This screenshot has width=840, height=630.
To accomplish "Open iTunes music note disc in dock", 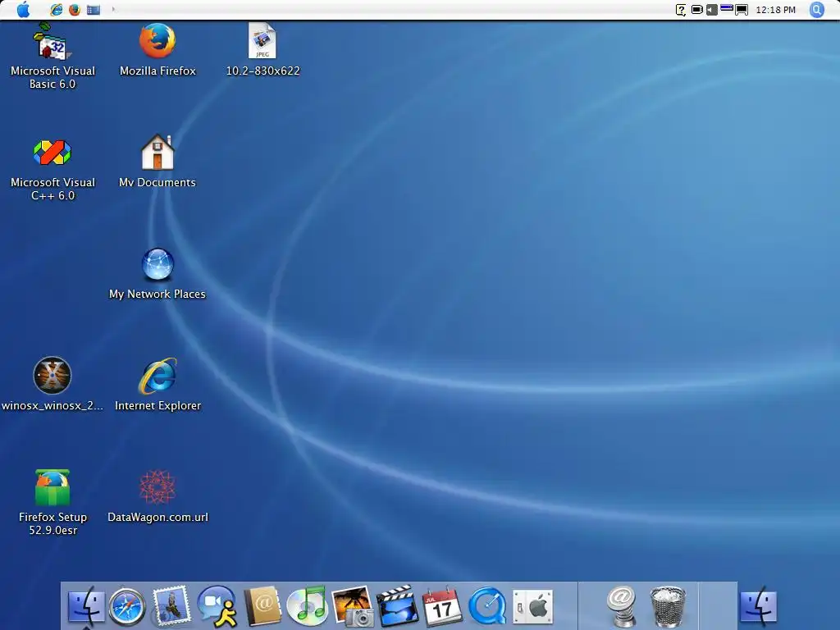I will (x=307, y=606).
